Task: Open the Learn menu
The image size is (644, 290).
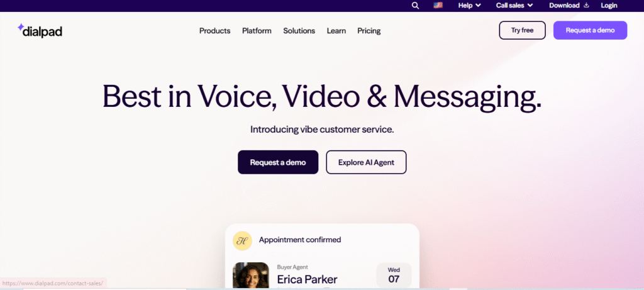Action: click(336, 31)
